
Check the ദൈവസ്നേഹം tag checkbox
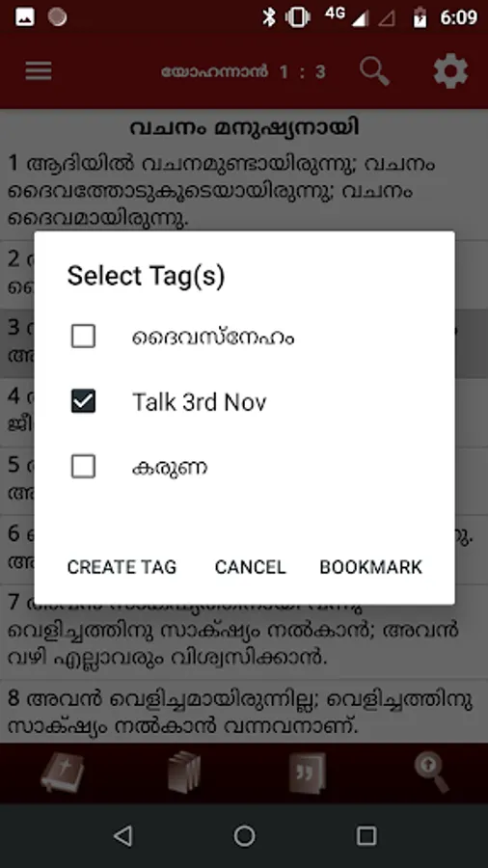click(84, 336)
